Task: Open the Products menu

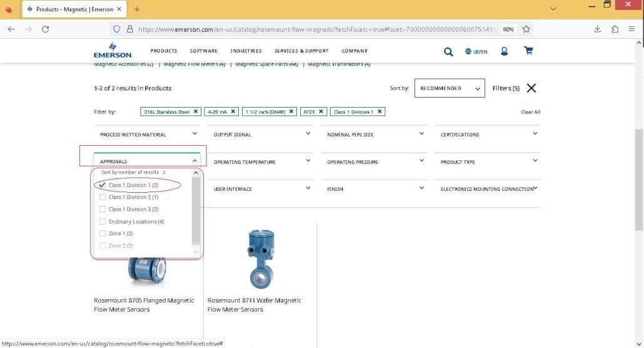Action: [x=163, y=51]
